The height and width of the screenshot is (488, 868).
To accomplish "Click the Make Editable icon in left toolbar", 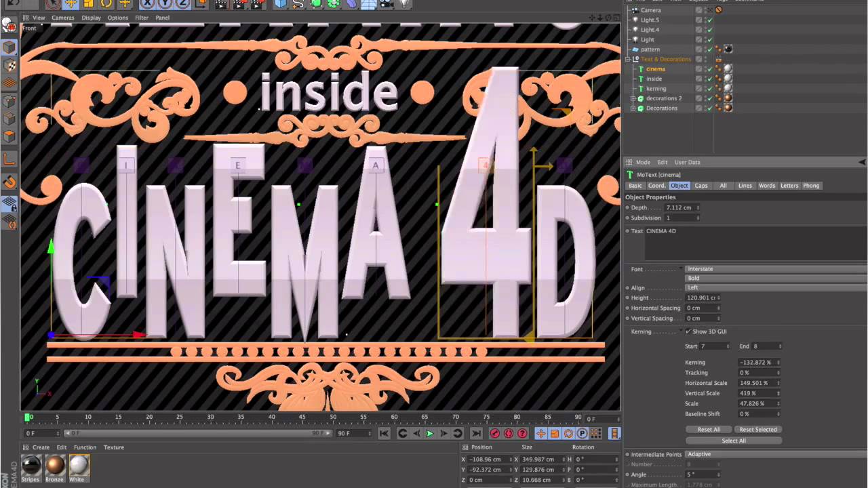I will click(9, 26).
